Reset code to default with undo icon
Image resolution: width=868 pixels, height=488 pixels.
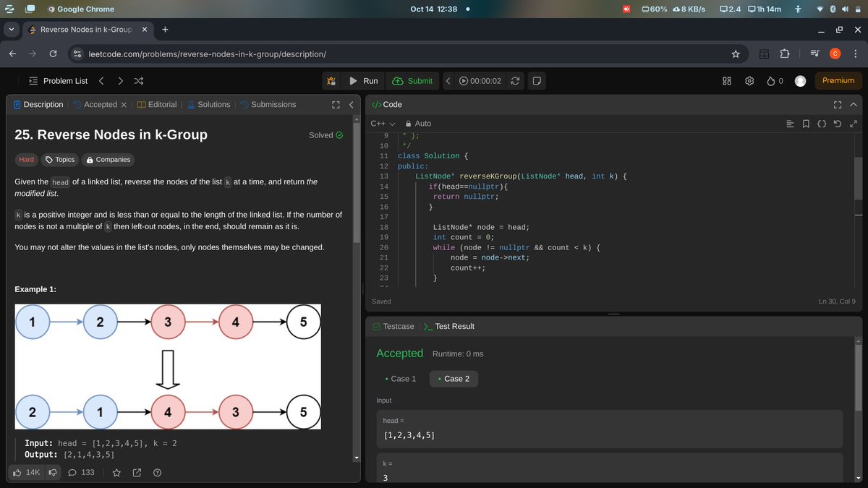pos(838,124)
